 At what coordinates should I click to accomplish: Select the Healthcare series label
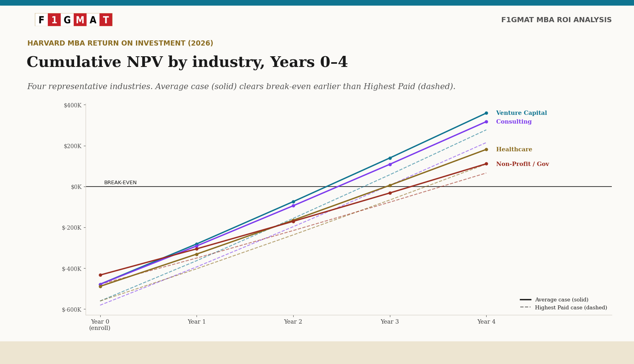pos(514,150)
